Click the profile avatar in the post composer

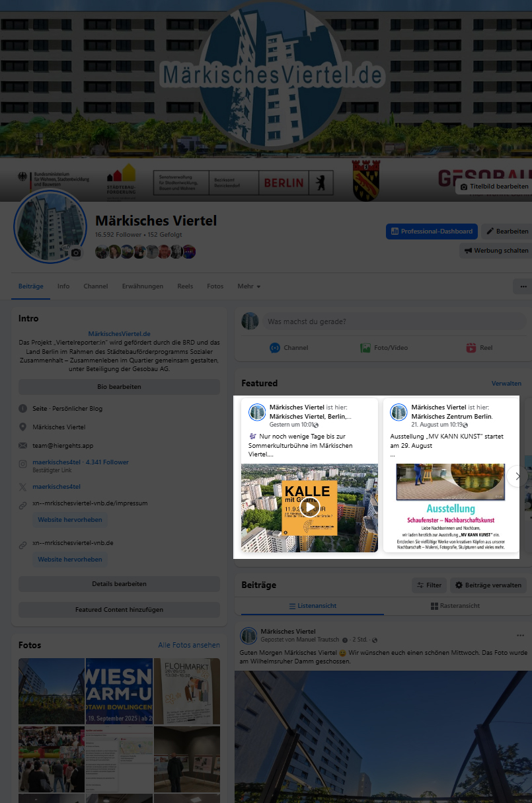250,322
